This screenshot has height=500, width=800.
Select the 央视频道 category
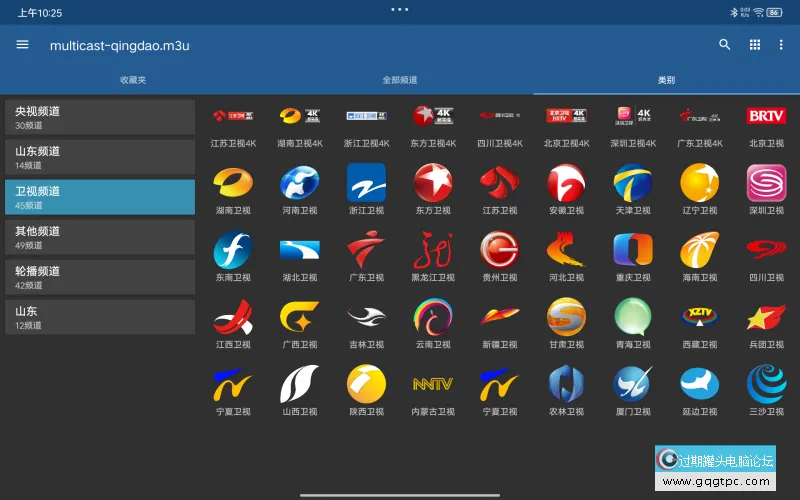(x=100, y=117)
